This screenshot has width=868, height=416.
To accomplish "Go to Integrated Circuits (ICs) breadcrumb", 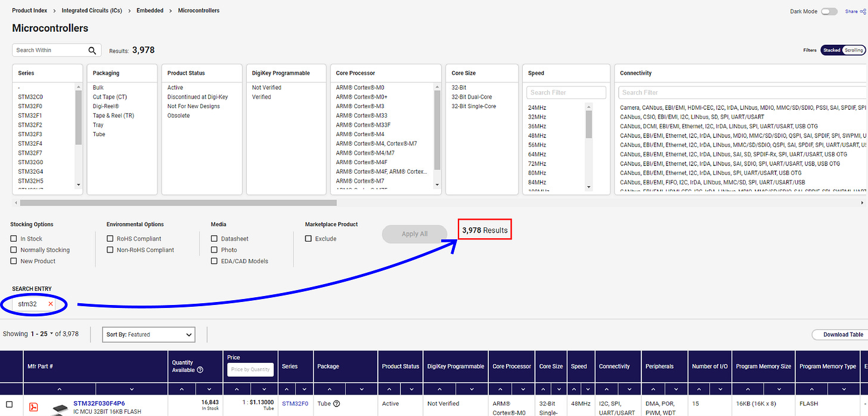I will tap(92, 11).
